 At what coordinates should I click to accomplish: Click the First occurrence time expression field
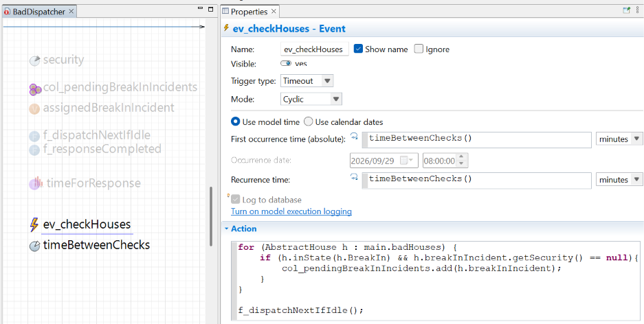point(476,139)
